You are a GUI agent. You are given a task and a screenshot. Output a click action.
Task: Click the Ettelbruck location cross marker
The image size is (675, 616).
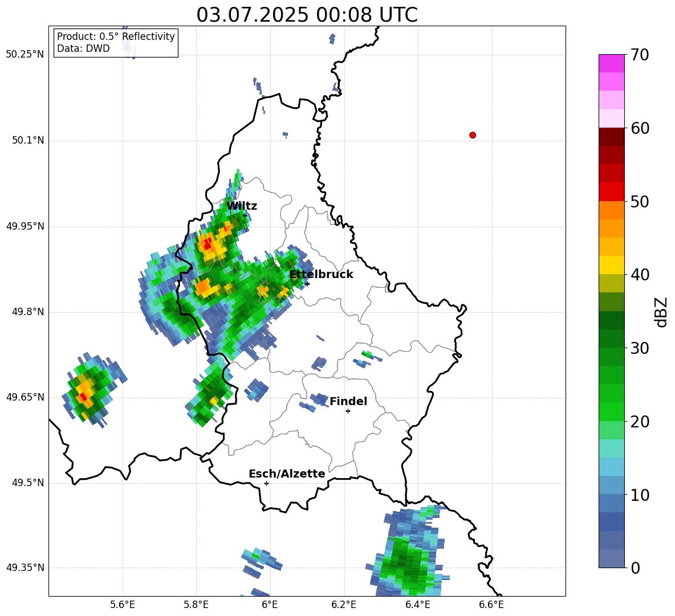point(307,284)
